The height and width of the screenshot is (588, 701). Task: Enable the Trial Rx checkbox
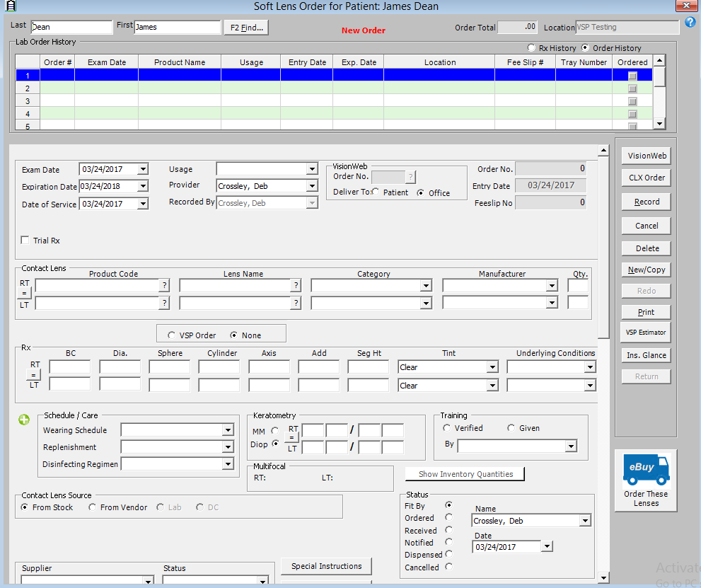[x=26, y=241]
